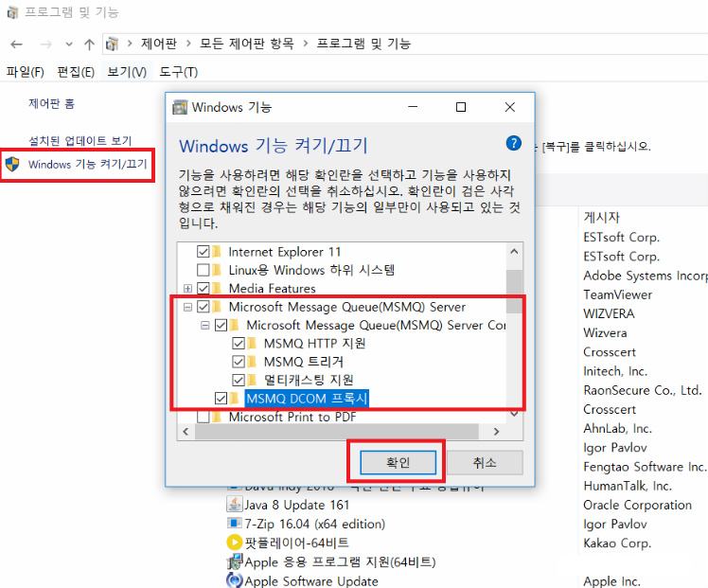Select the 팟플레이어-64비트 program entry

[296, 543]
